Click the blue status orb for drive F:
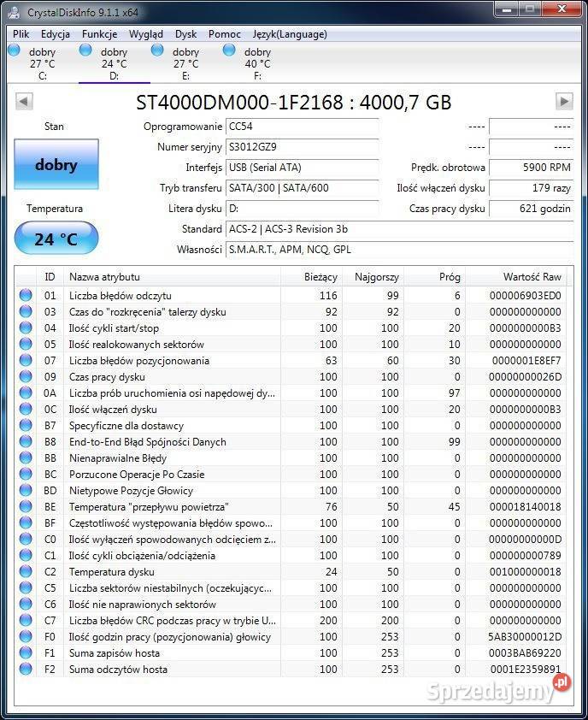Viewport: 588px width, 720px height. (229, 50)
